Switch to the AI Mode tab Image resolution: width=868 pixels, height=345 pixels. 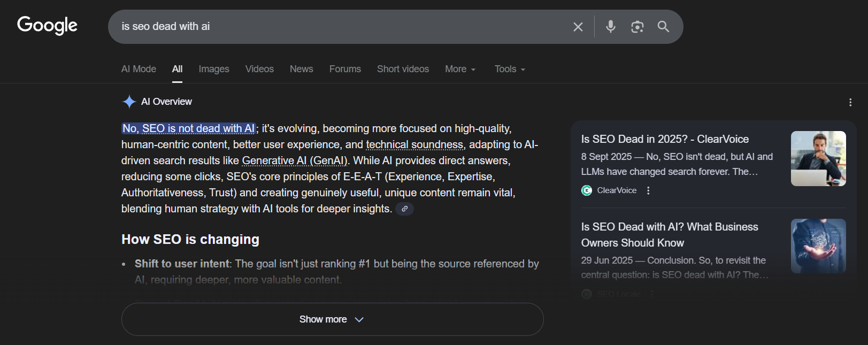tap(139, 69)
